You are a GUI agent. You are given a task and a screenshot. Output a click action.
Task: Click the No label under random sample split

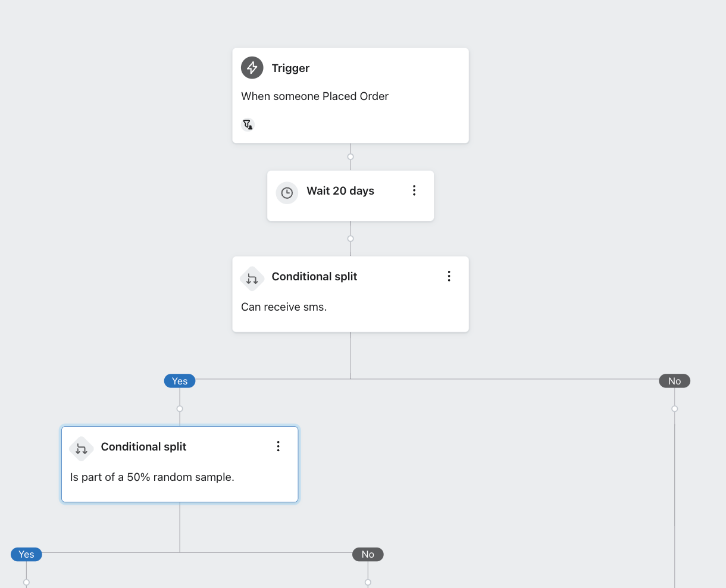pos(368,555)
